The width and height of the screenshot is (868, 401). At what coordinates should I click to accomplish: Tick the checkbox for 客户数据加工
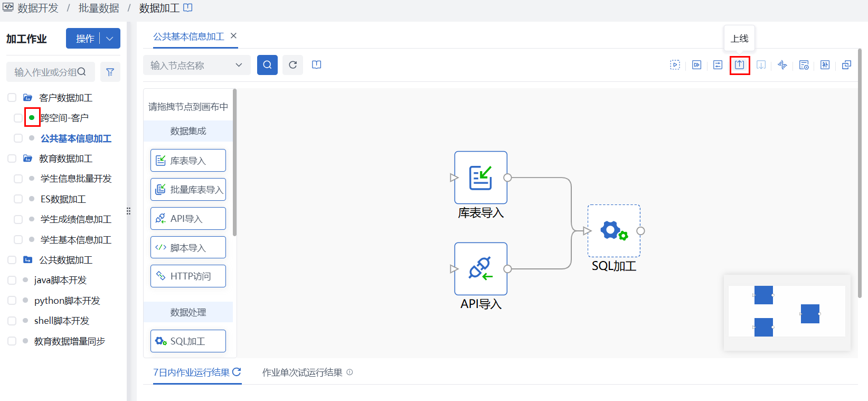[x=12, y=98]
